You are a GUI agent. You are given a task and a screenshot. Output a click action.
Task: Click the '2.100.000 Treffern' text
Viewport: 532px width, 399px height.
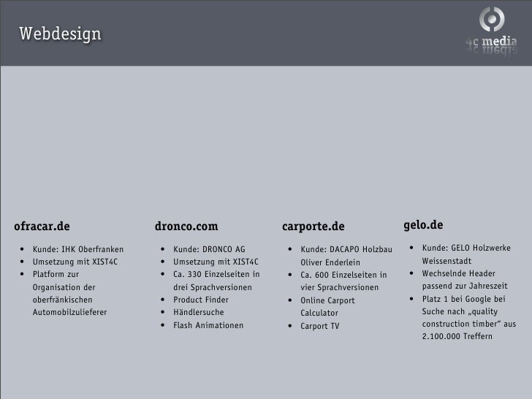pyautogui.click(x=457, y=336)
